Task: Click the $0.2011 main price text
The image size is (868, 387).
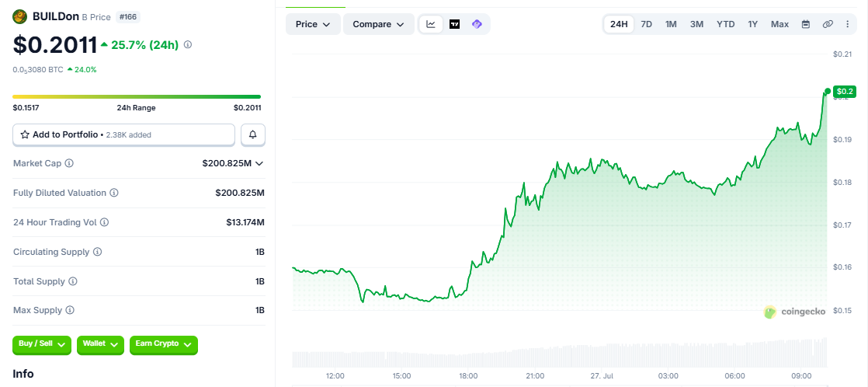Action: click(x=55, y=45)
